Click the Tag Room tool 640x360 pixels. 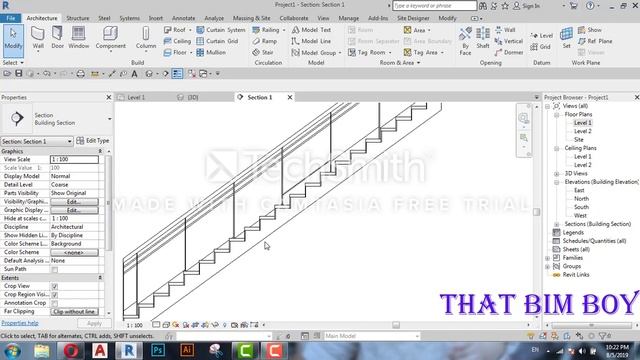367,53
